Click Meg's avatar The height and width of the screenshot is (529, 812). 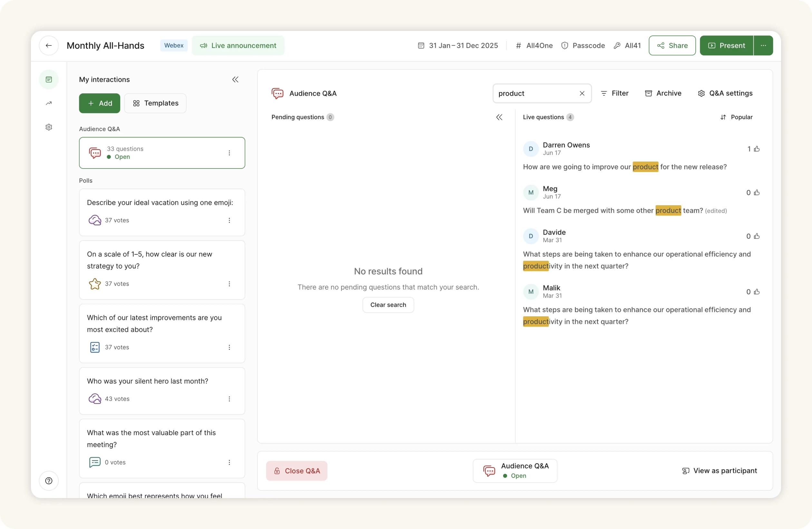531,192
